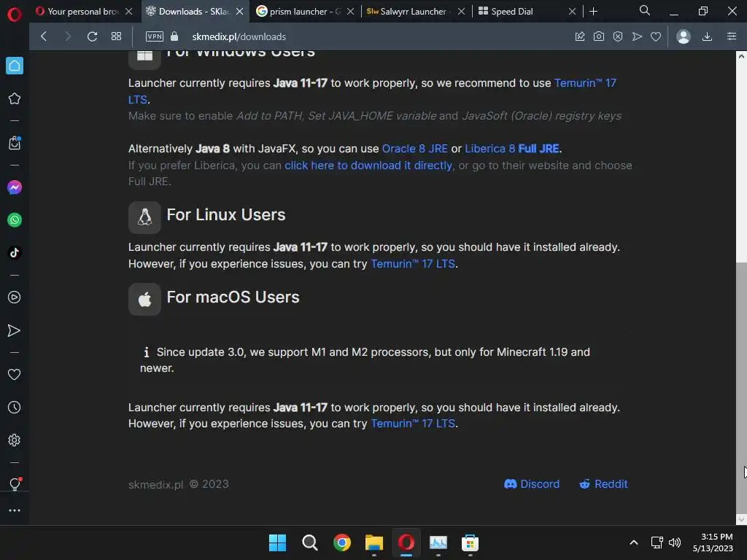The height and width of the screenshot is (560, 747).
Task: Click the Linux penguin icon
Action: [x=145, y=217]
